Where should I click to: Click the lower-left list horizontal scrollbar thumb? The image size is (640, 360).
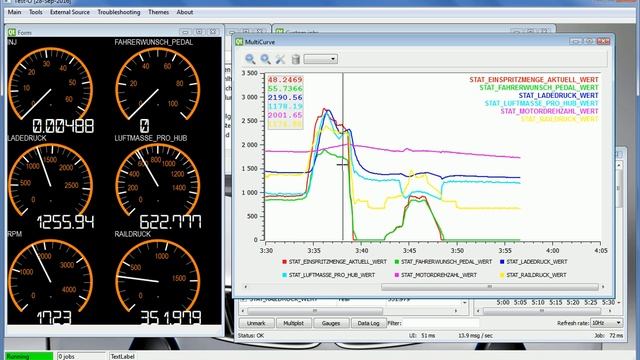tap(315, 311)
